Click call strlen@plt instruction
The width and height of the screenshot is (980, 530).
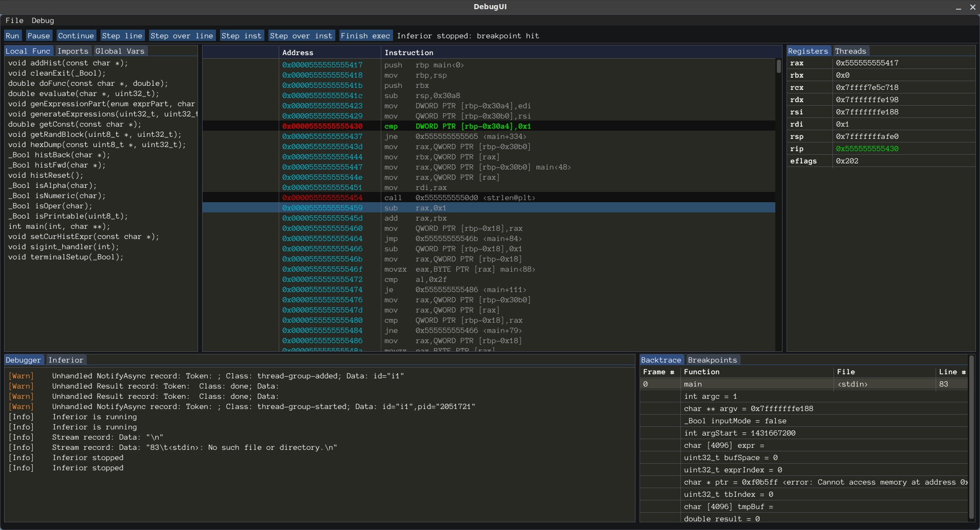[x=460, y=198]
